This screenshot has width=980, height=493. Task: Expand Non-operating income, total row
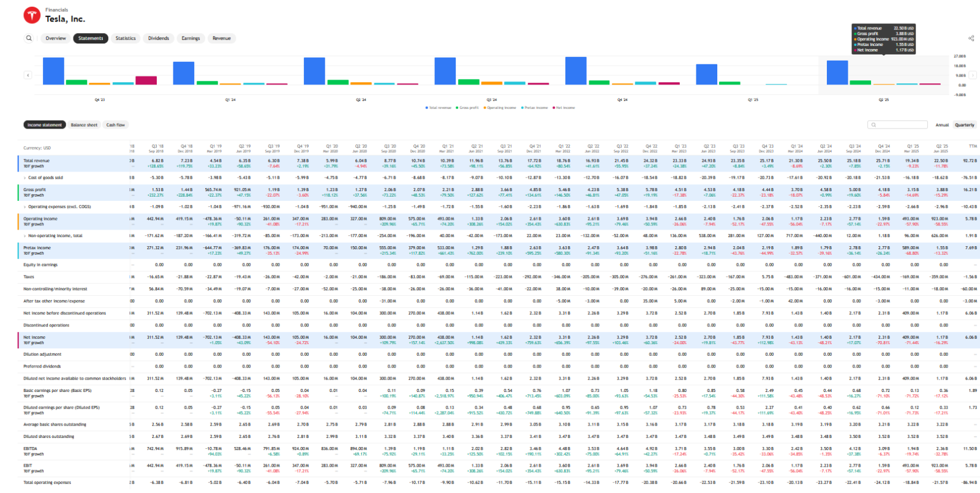(25, 236)
